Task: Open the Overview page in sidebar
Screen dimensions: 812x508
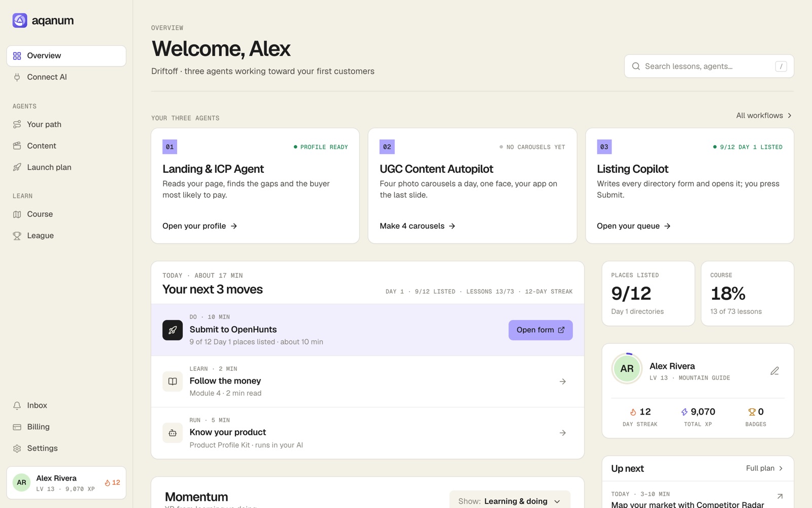Action: click(66, 56)
